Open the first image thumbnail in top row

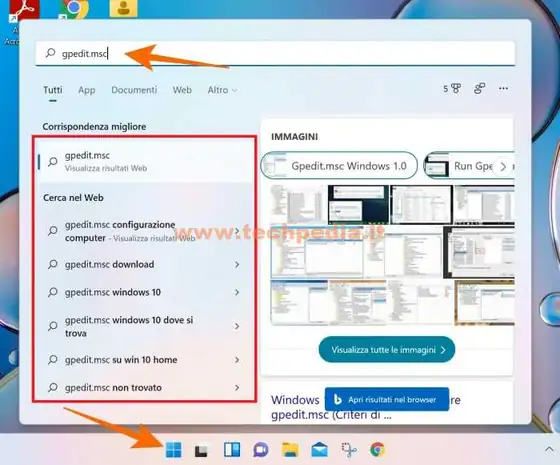pos(299,204)
